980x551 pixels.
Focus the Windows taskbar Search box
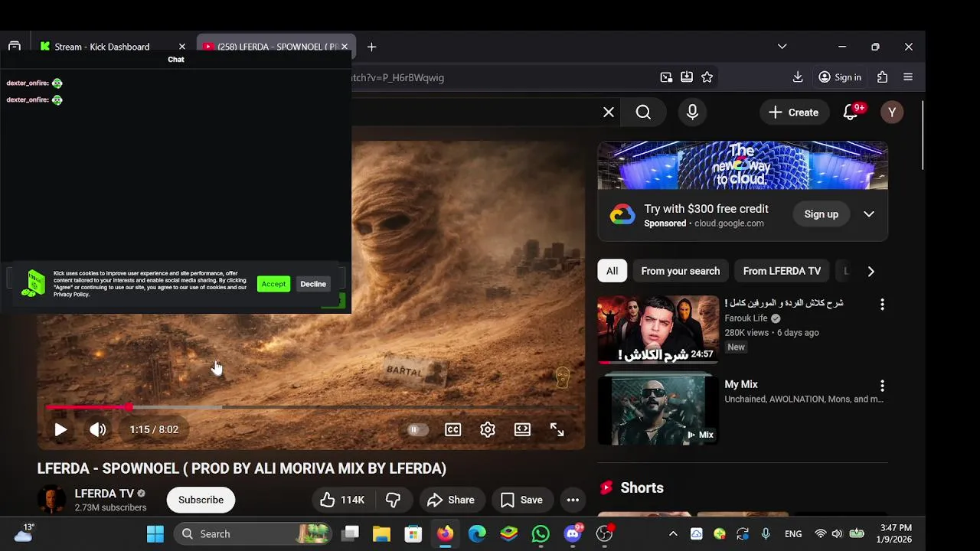254,534
